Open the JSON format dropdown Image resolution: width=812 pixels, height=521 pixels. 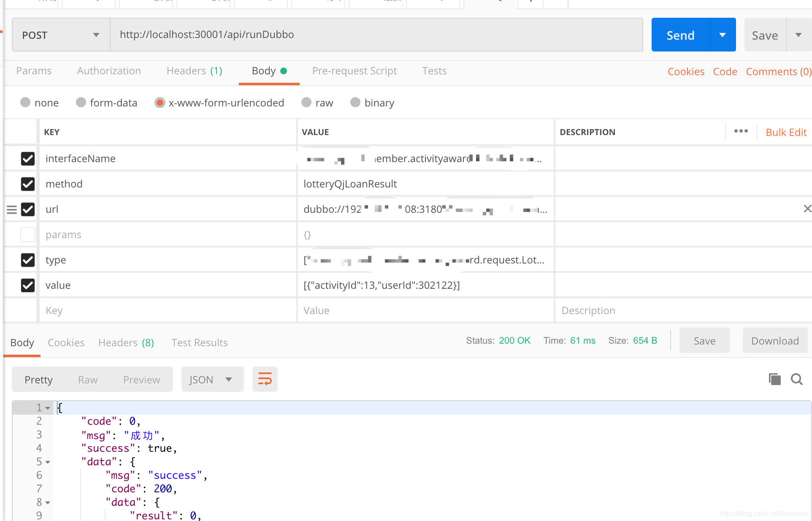212,380
